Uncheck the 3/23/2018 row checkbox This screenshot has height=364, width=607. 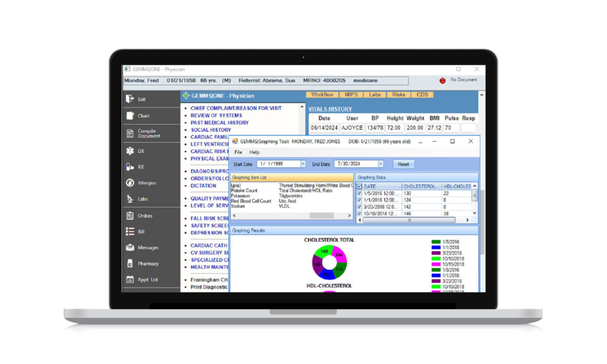(x=359, y=207)
